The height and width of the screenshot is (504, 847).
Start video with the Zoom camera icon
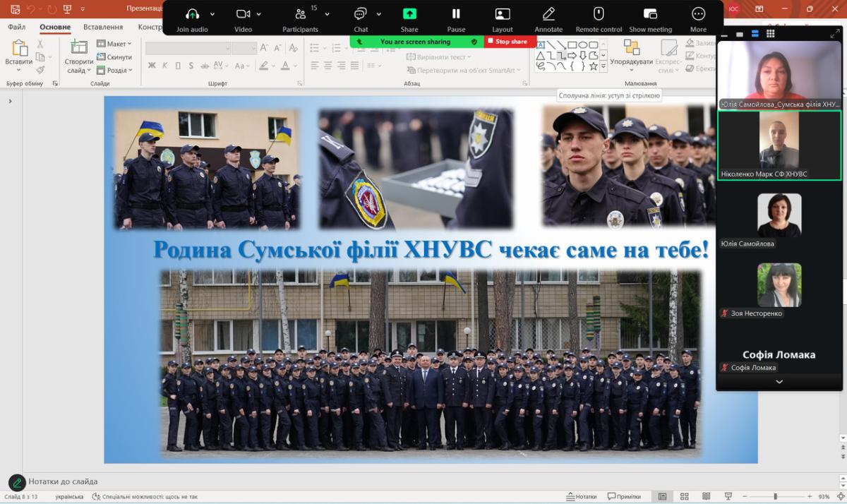coord(243,14)
